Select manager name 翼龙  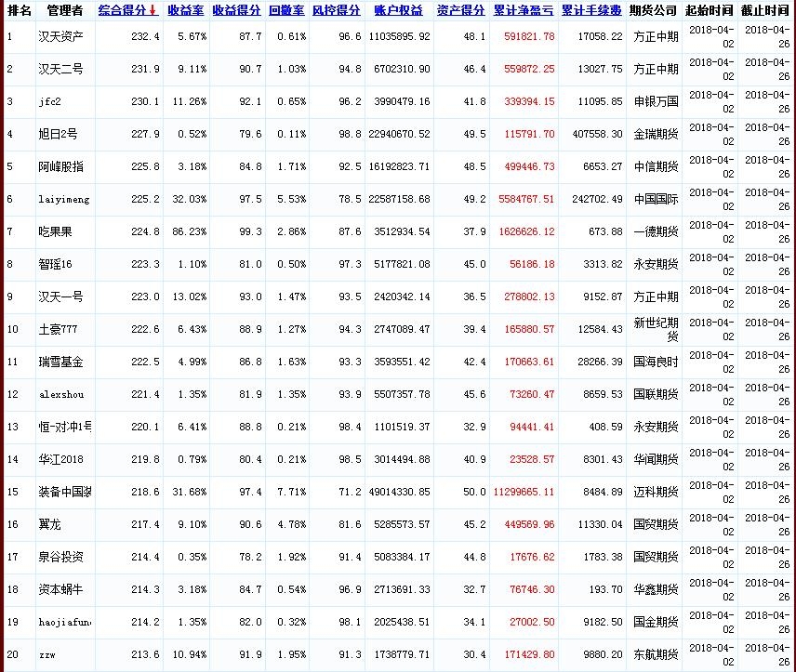point(50,524)
